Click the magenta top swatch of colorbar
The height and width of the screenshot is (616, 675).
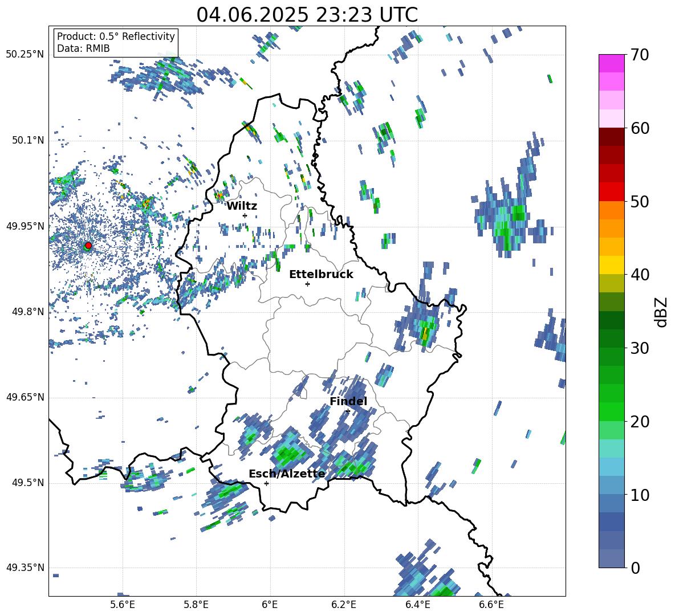coord(611,63)
